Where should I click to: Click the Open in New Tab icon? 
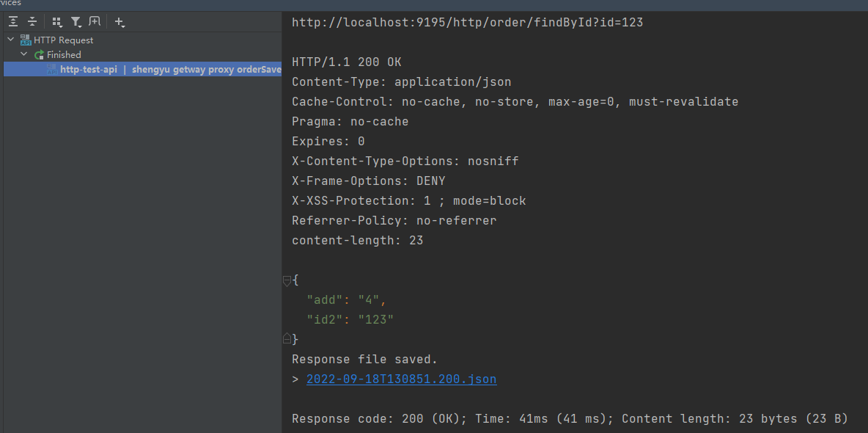pyautogui.click(x=95, y=22)
